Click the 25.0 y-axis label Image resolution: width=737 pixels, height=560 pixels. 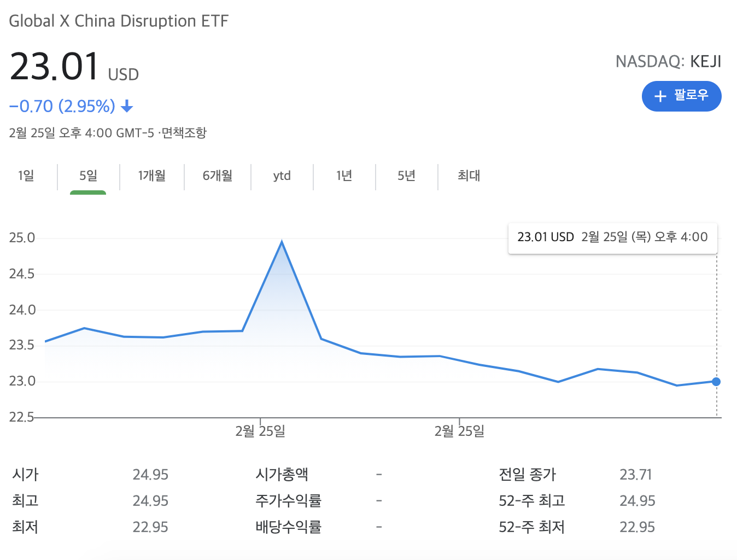click(x=22, y=238)
